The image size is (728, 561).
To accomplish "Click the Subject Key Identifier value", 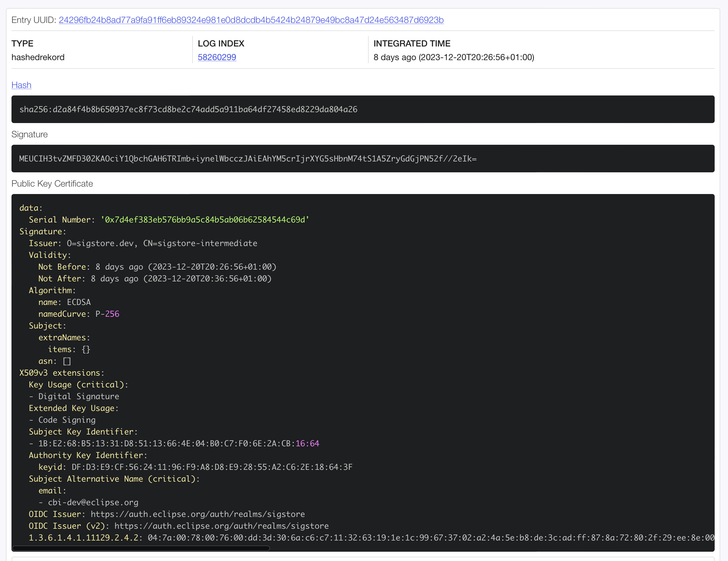I will [x=179, y=444].
